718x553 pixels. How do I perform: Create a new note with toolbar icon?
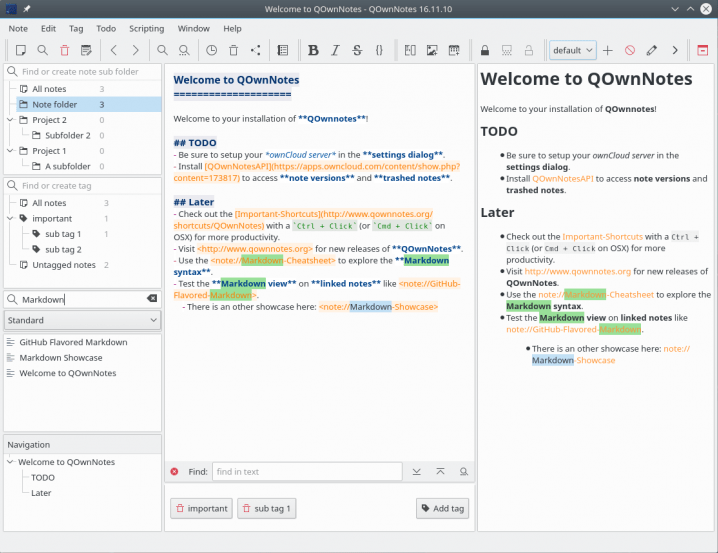click(21, 50)
